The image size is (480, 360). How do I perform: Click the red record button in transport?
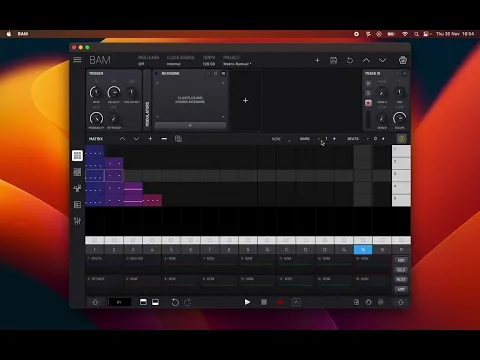tap(280, 302)
